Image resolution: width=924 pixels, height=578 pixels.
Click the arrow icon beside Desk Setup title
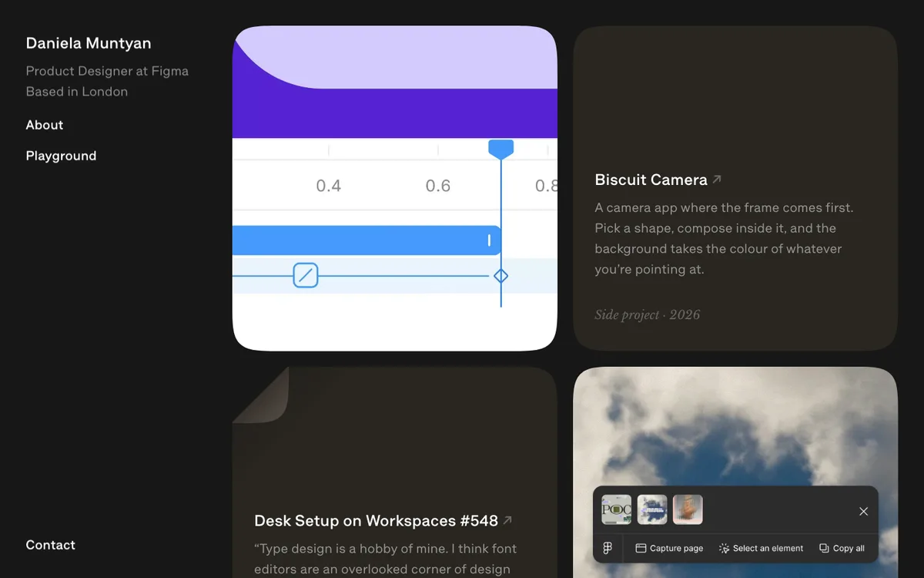pyautogui.click(x=507, y=520)
